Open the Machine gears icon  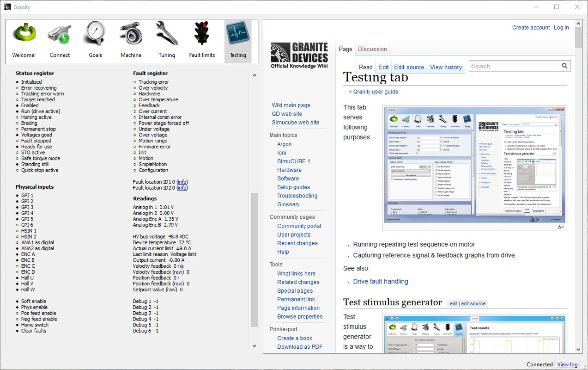131,34
